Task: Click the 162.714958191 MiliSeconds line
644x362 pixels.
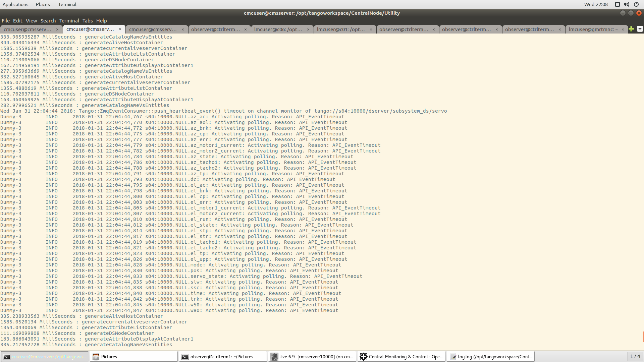Action: 97,65
